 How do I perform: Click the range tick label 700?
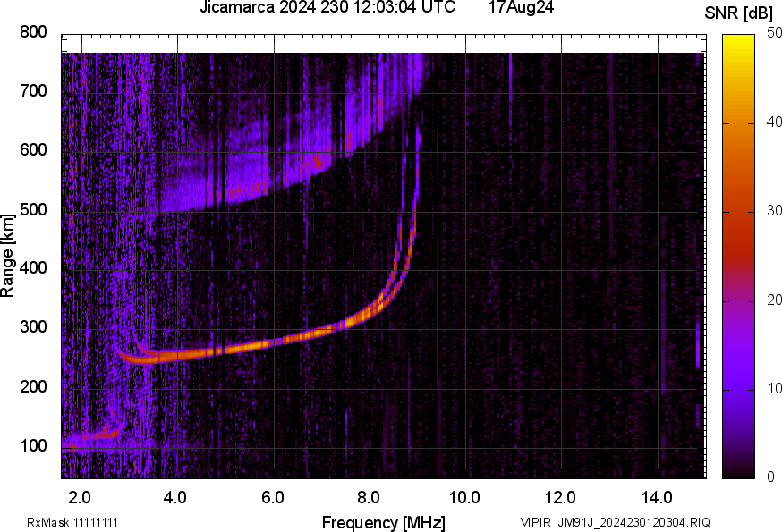[x=33, y=90]
